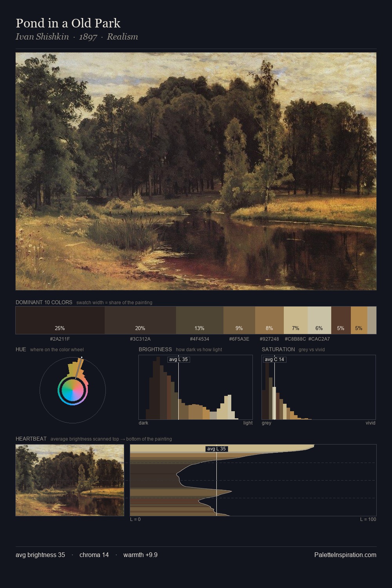Viewport: 392px width, 588px height.
Task: Pick the 13% olive-brown swatch
Action: (x=200, y=320)
